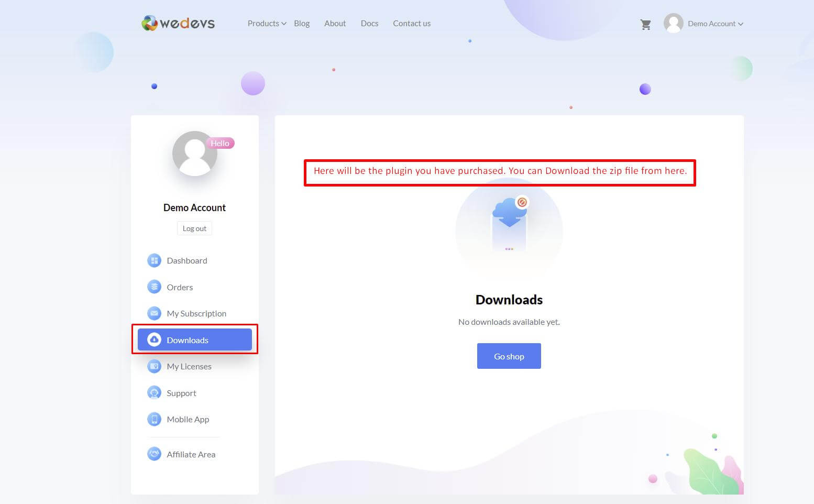Expand the account chevron next to Demo Account
Viewport: 814px width, 504px height.
pyautogui.click(x=740, y=24)
